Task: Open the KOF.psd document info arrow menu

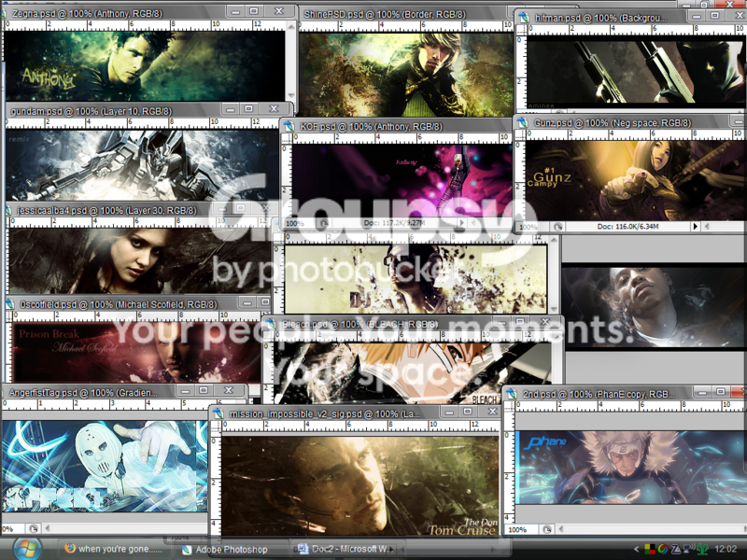Action: point(461,223)
